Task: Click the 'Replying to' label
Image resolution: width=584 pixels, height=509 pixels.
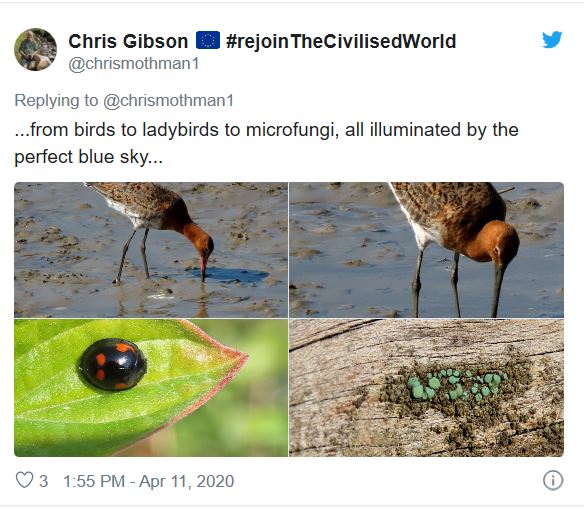Action: tap(56, 101)
